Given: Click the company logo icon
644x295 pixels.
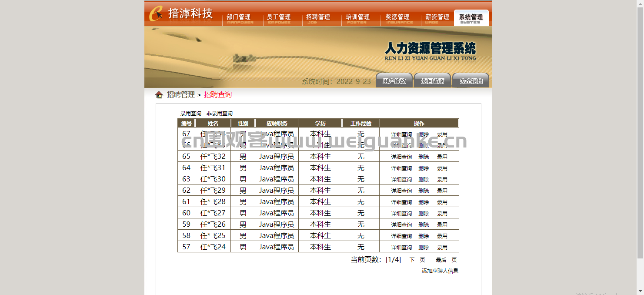Looking at the screenshot, I should pyautogui.click(x=156, y=13).
